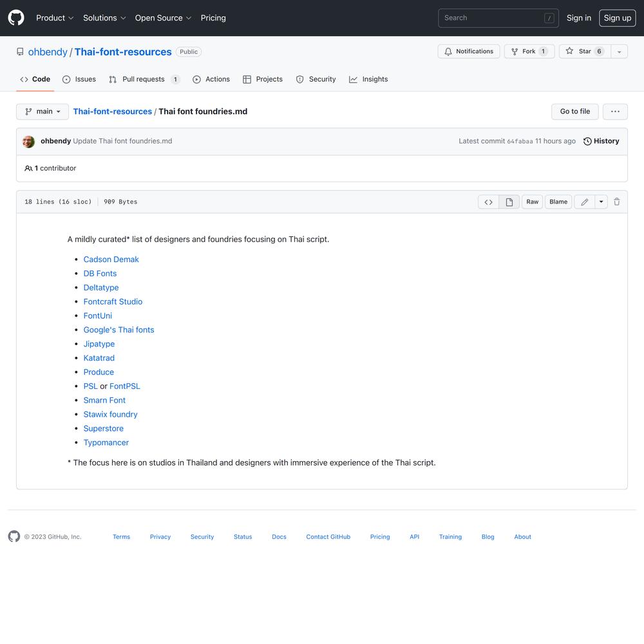The image size is (644, 644).
Task: Open the star lists dropdown arrow
Action: 619,52
